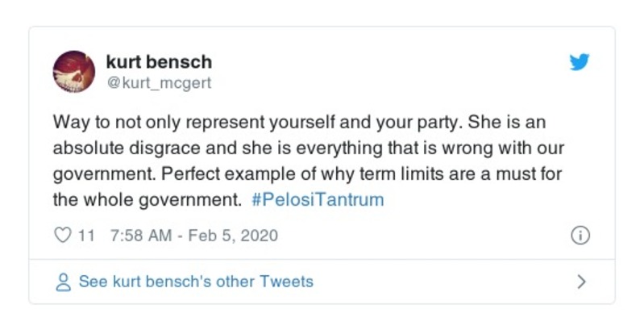Click See kurt bensch's other Tweets
This screenshot has width=644, height=334.
(196, 282)
